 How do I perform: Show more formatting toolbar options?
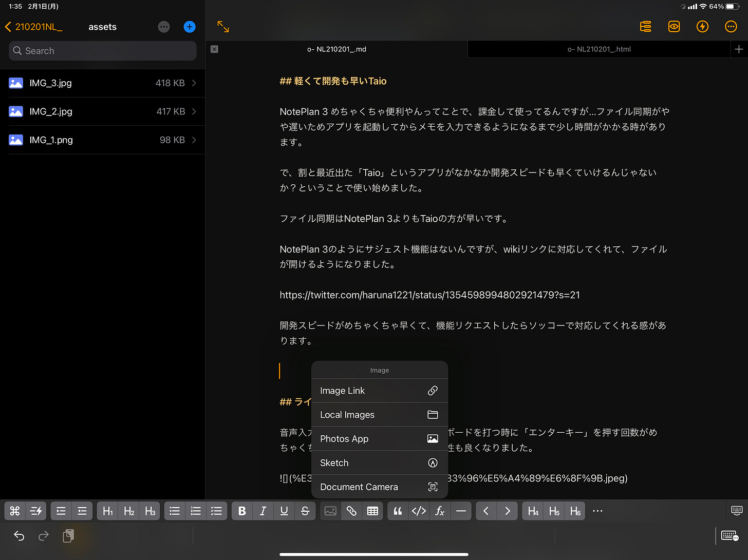597,511
